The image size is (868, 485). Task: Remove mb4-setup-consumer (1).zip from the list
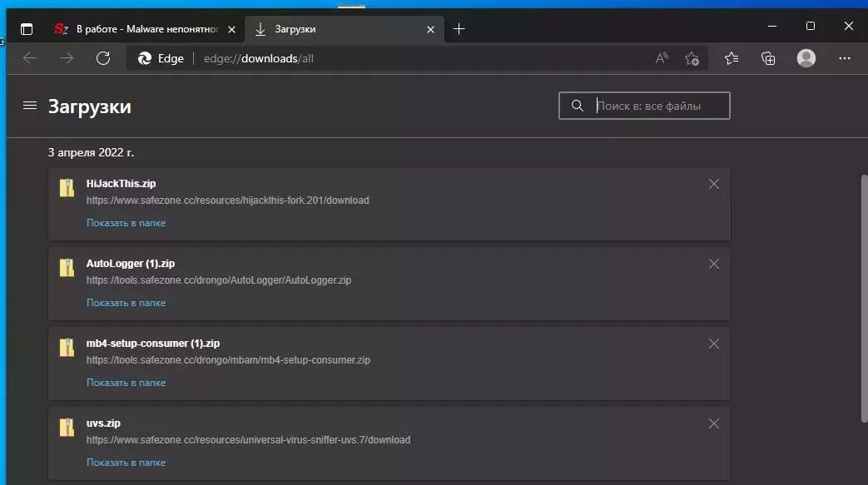(714, 344)
